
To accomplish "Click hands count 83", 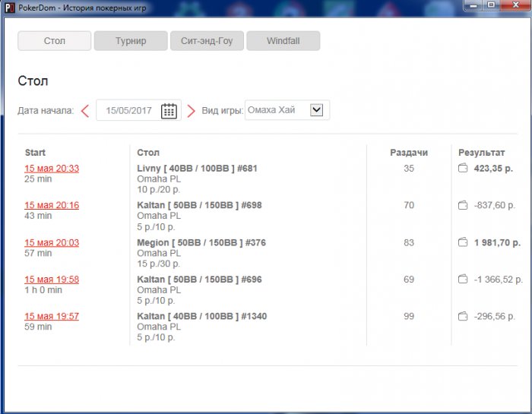I will tap(409, 242).
